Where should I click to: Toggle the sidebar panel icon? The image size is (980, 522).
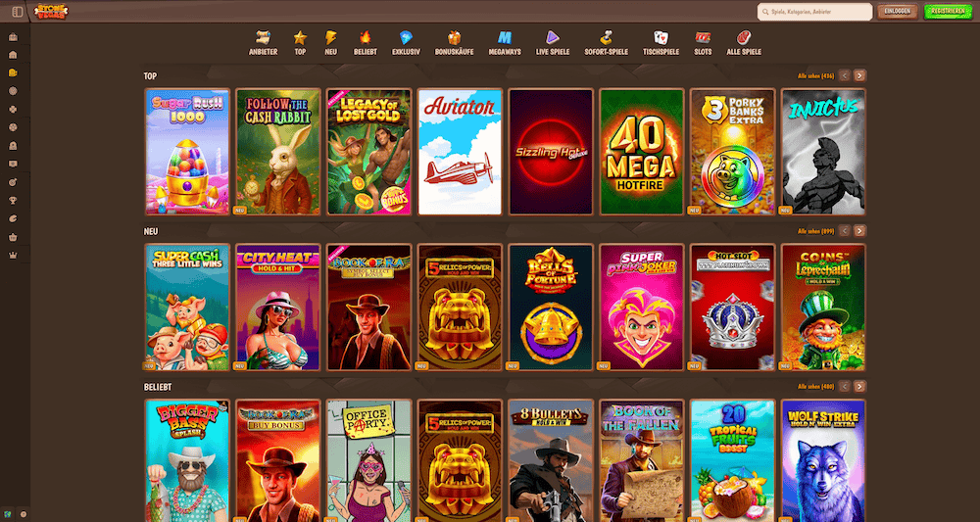coord(18,11)
